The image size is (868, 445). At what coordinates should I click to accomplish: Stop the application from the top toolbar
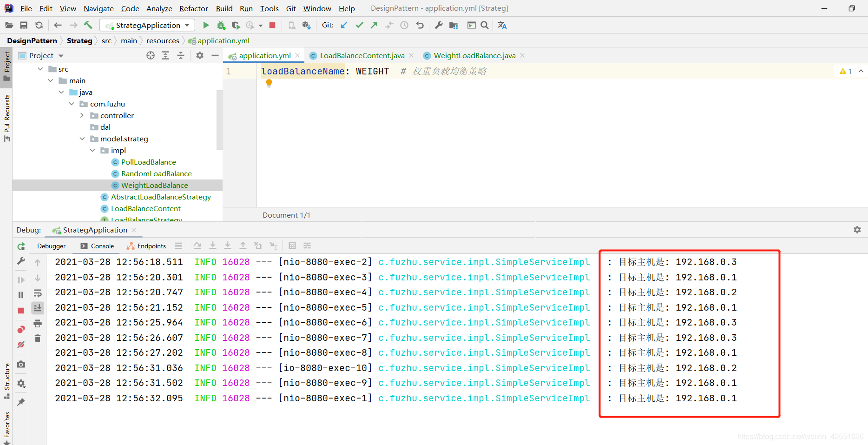tap(272, 25)
